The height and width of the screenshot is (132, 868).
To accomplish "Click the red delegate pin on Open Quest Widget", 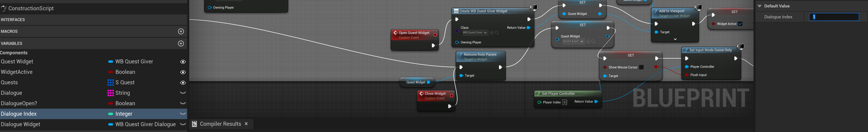I will (x=435, y=35).
